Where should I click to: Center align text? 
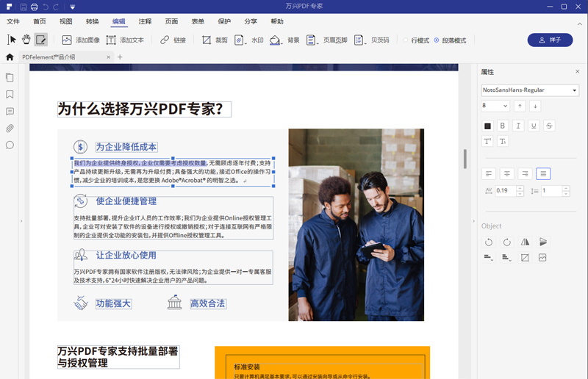click(506, 173)
